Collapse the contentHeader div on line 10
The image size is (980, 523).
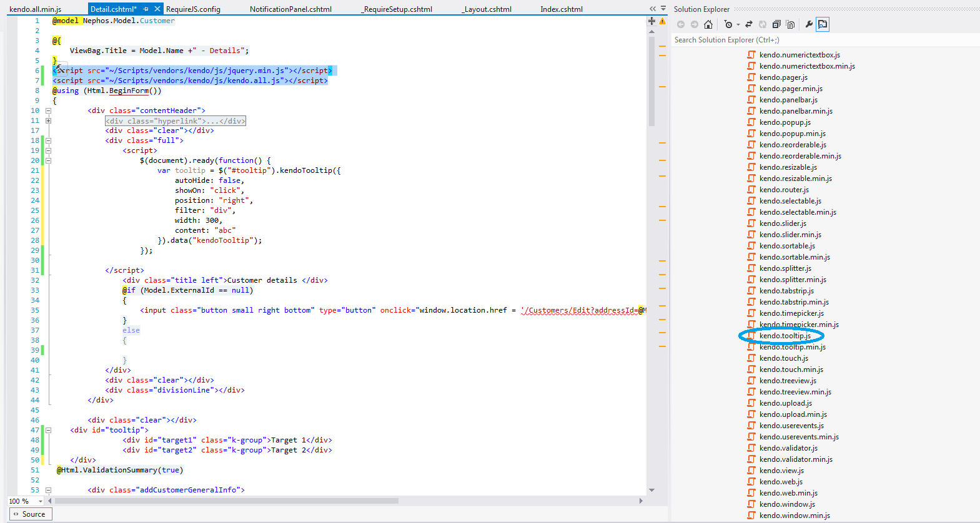(48, 110)
